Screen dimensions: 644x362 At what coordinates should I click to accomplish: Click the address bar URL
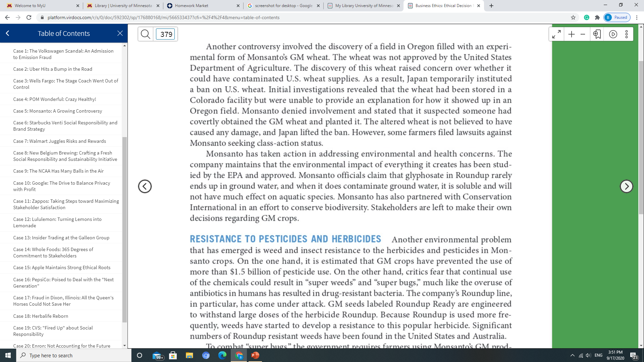163,17
